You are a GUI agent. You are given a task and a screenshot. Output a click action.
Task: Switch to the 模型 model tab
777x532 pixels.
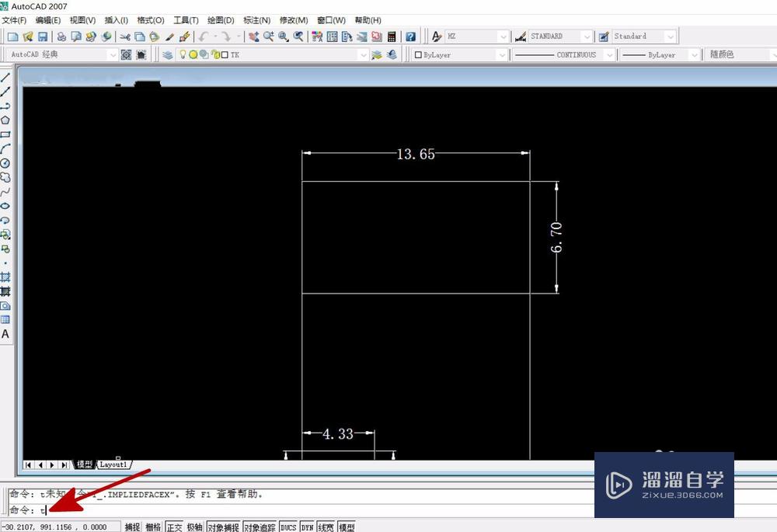tap(84, 464)
